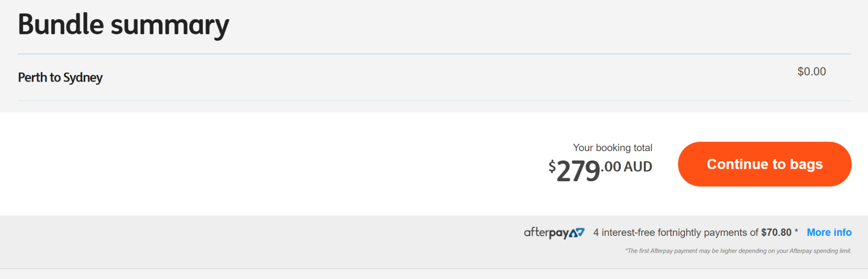Open the Afterpay More info link
This screenshot has width=868, height=279.
829,232
